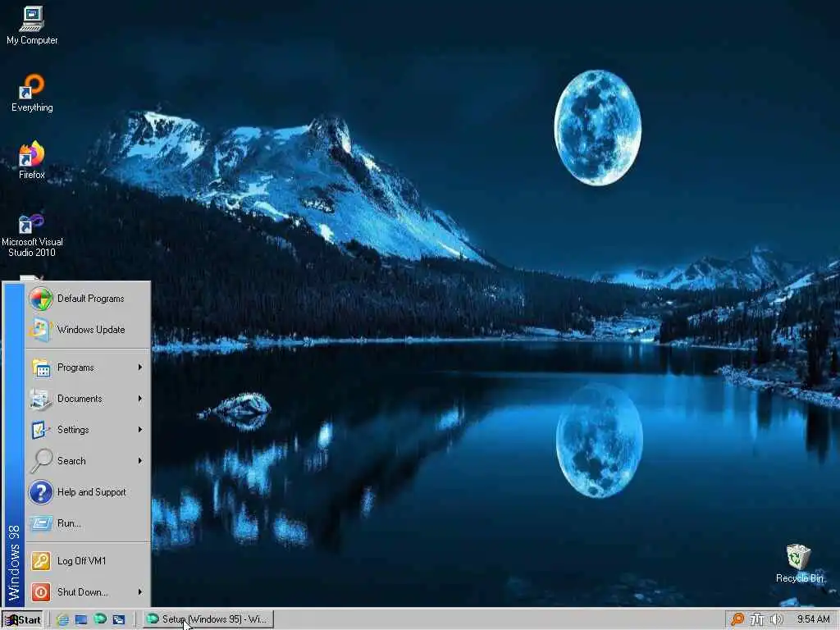Screen dimensions: 840x630
Task: Expand the Settings submenu arrow
Action: coord(139,430)
